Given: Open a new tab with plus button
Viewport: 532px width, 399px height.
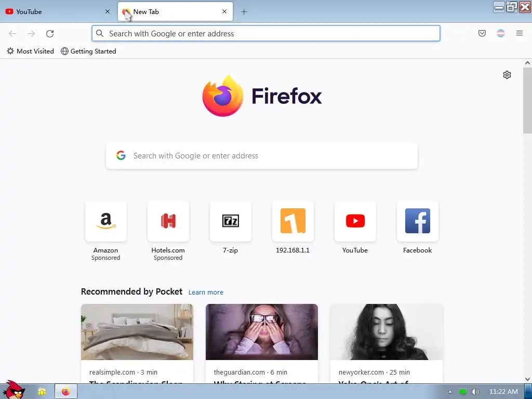Looking at the screenshot, I should click(244, 12).
